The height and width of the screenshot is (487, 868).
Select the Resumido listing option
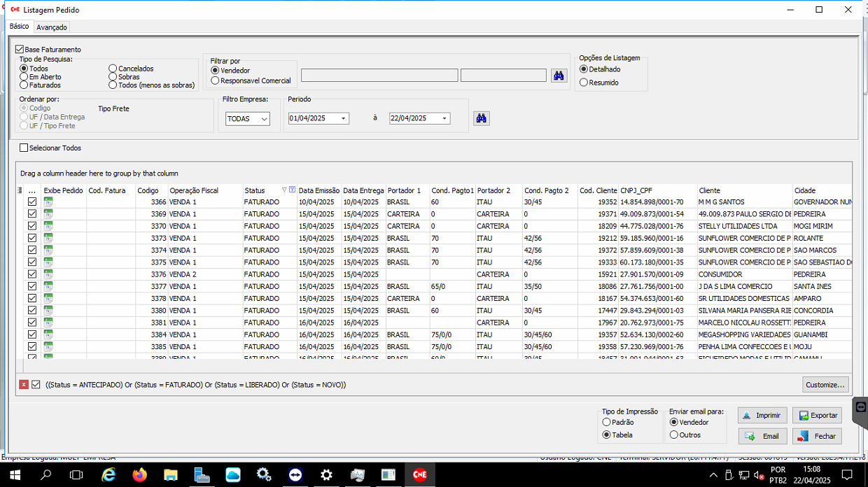coord(584,83)
